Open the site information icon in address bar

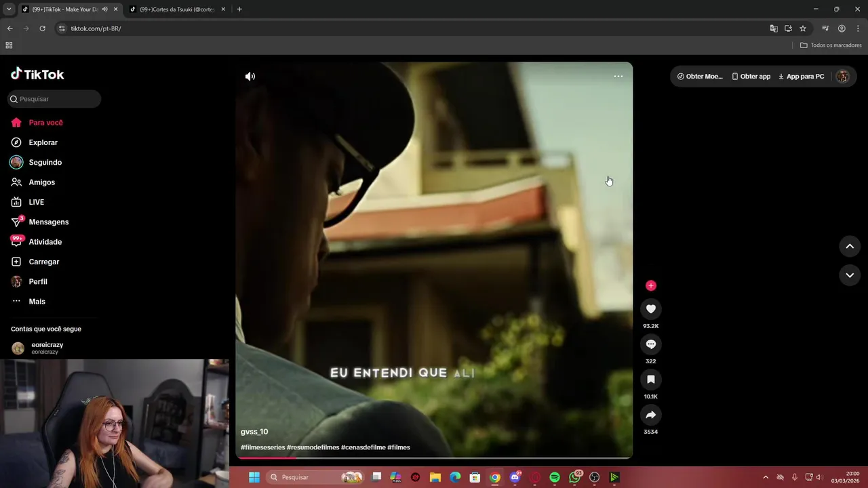62,28
